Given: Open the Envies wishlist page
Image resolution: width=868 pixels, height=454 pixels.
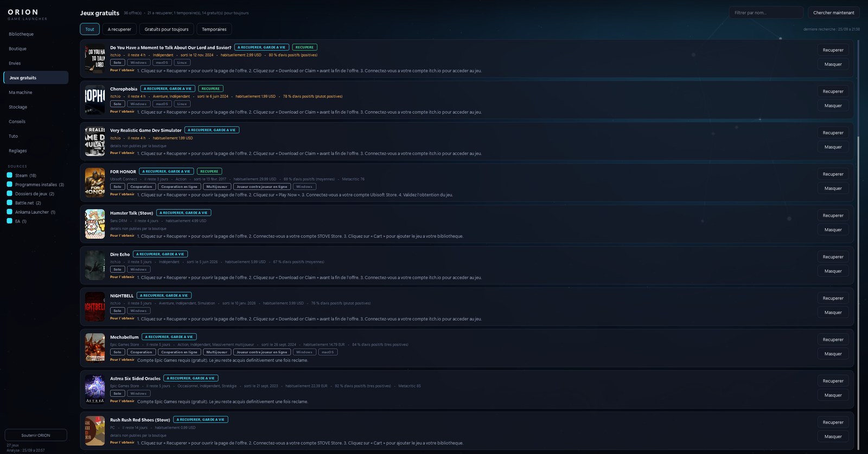Looking at the screenshot, I should coord(36,63).
